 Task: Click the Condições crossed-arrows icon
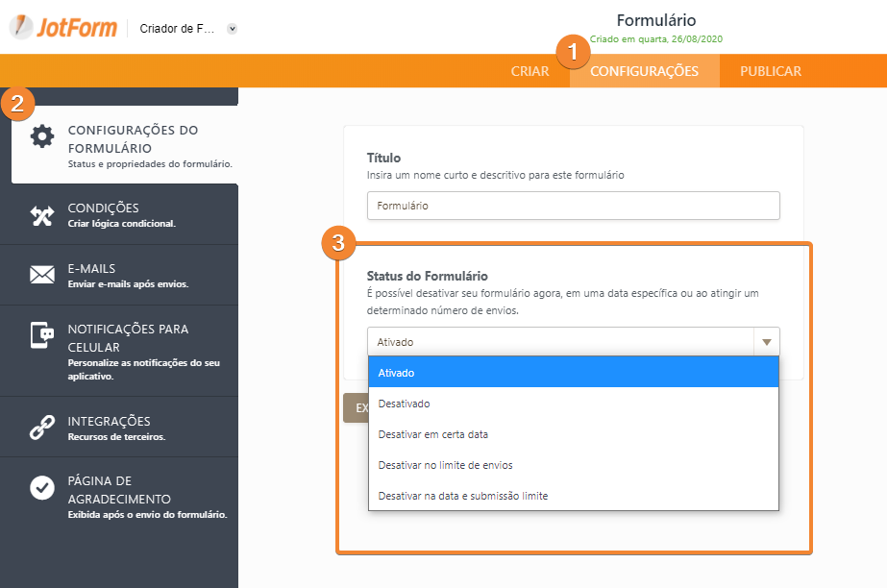42,215
